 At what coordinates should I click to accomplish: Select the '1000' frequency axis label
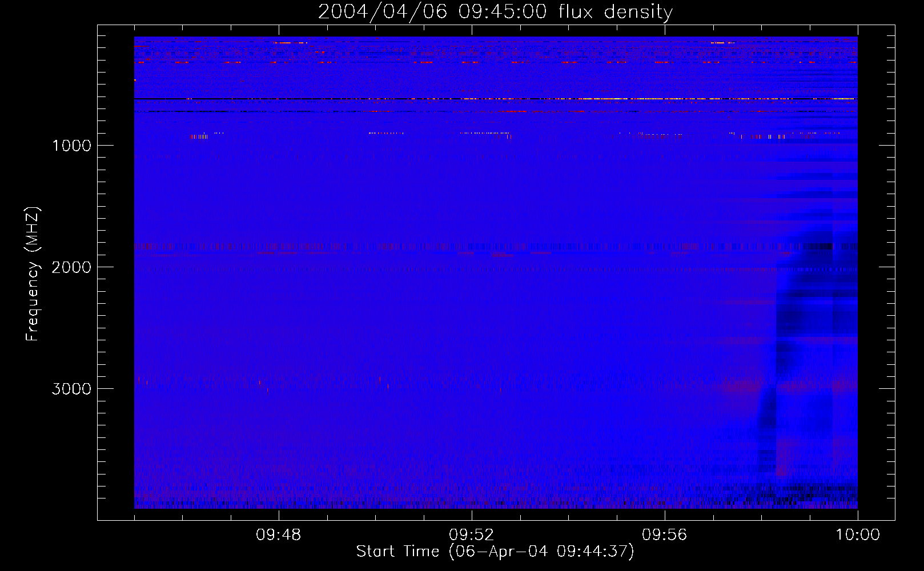pos(71,146)
